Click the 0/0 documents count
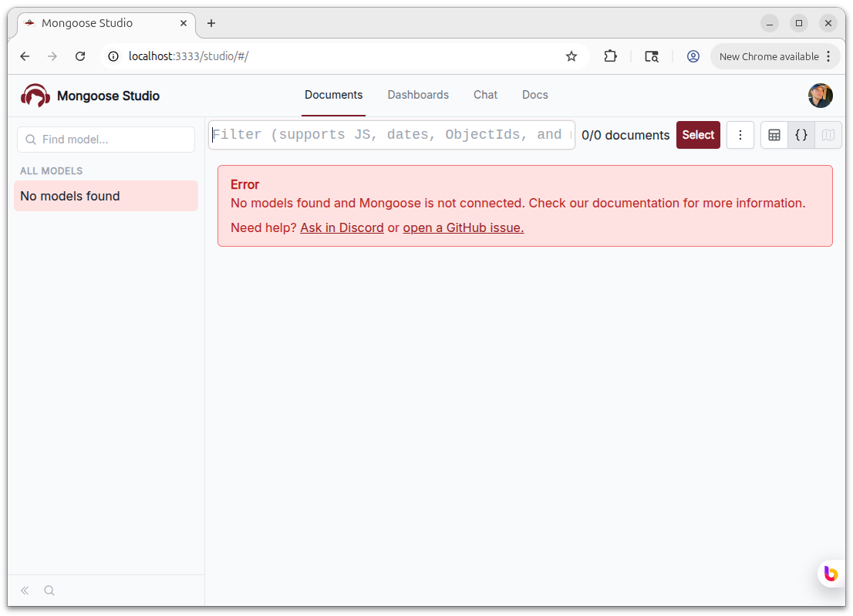Viewport: 853px width, 616px height. (625, 136)
